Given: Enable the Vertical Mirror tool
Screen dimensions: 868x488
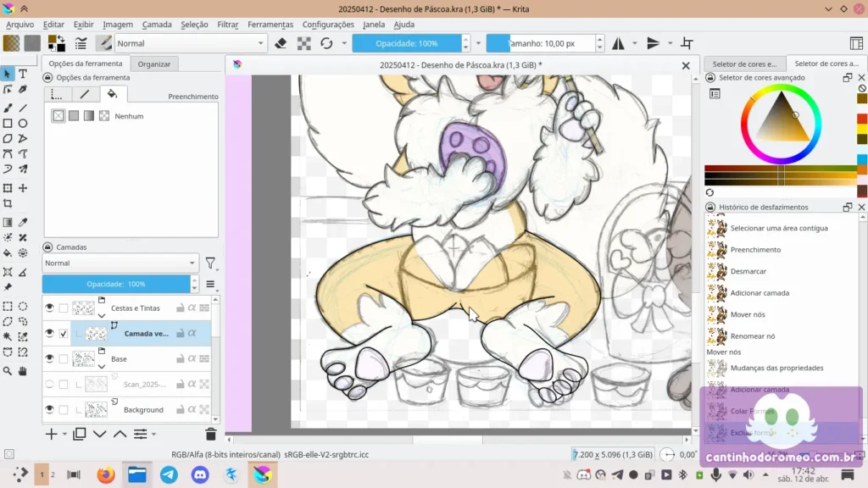Looking at the screenshot, I should pyautogui.click(x=654, y=43).
